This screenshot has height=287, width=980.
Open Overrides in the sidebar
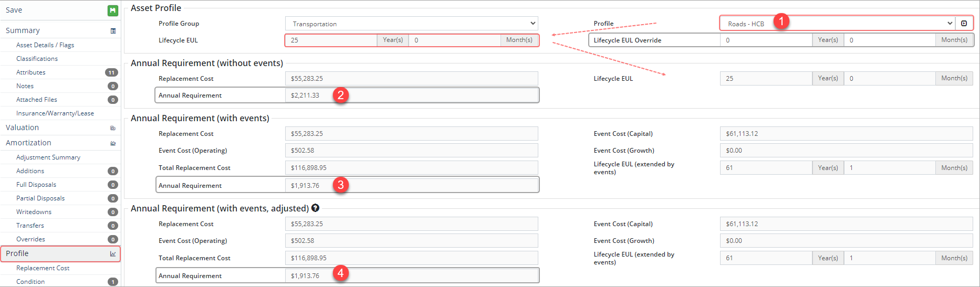click(x=30, y=239)
